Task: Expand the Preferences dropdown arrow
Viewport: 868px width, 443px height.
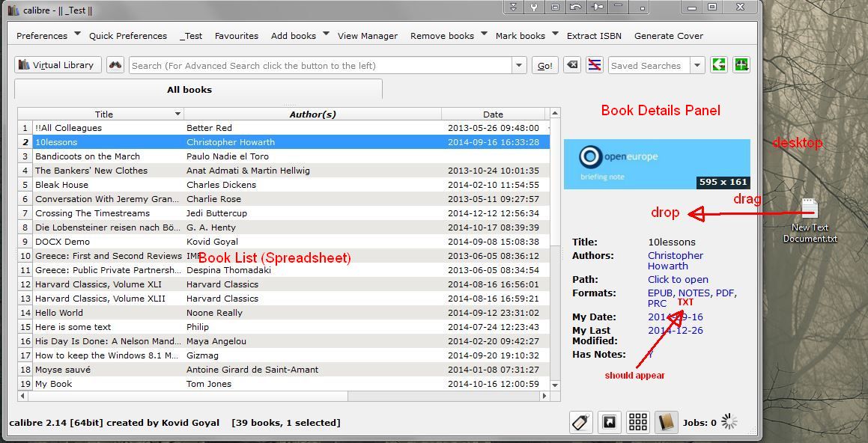Action: point(77,34)
